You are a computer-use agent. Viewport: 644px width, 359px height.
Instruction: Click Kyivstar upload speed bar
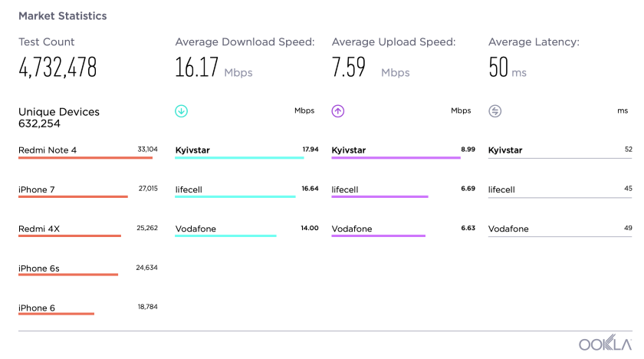tap(396, 158)
